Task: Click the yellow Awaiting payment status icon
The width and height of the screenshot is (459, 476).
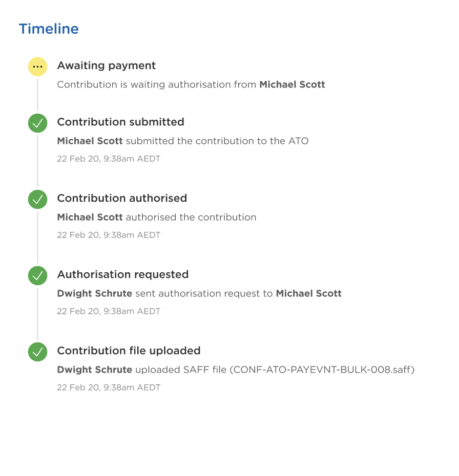Action: [38, 67]
